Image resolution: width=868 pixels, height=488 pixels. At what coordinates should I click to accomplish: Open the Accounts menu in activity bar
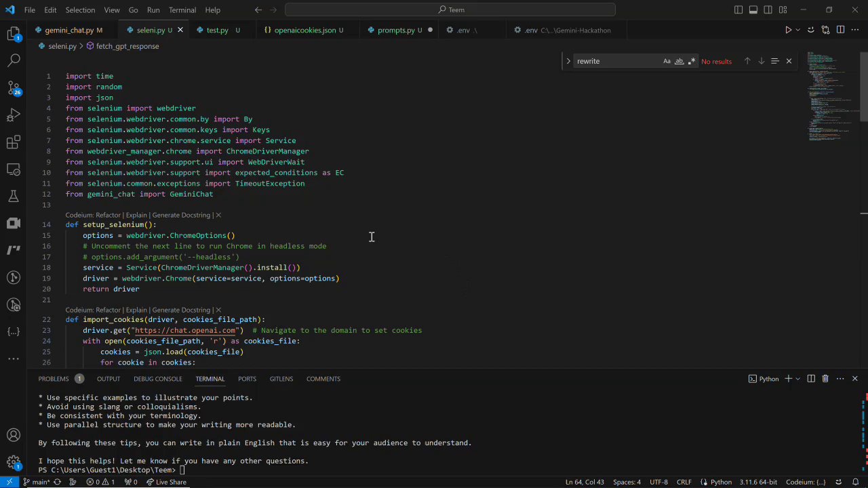coord(14,435)
